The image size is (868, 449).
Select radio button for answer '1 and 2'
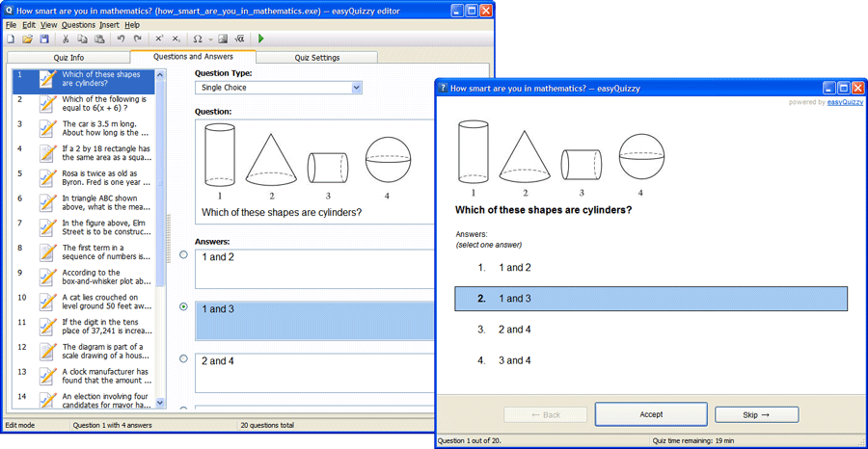pos(184,255)
